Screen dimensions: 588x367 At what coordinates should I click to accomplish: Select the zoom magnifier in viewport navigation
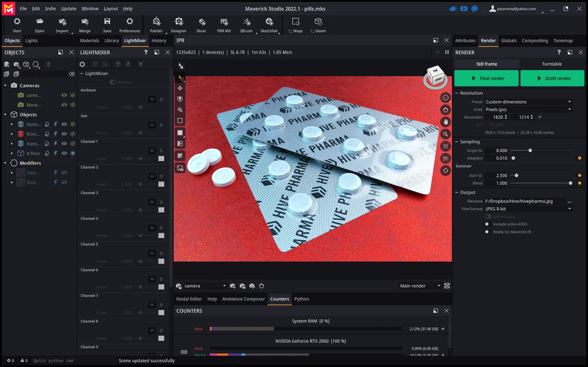tap(445, 134)
